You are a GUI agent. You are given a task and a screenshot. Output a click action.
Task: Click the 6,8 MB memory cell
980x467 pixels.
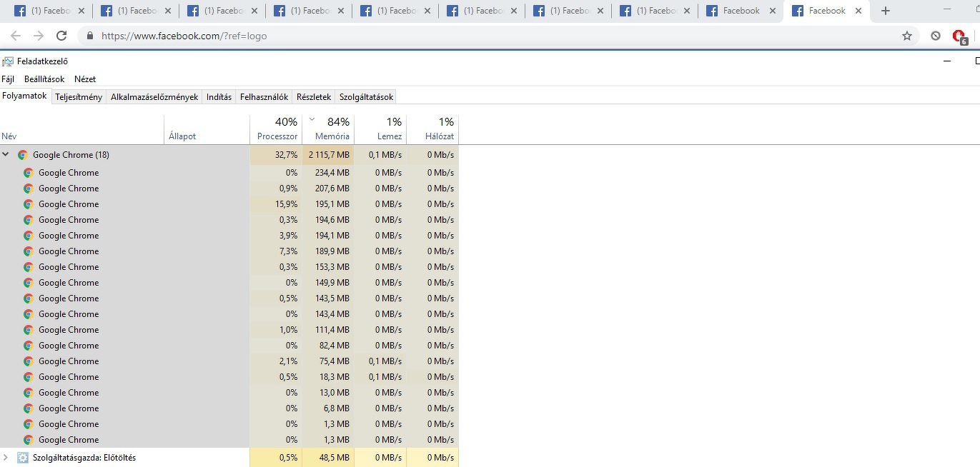(x=328, y=408)
